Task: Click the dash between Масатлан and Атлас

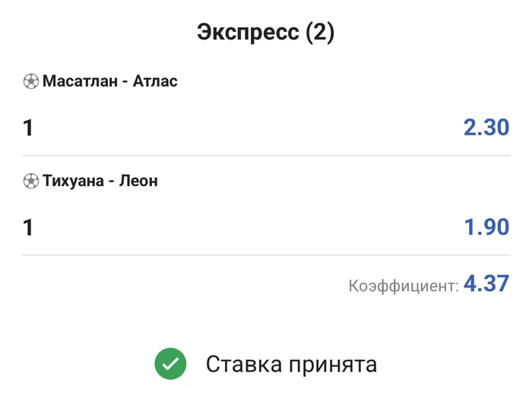Action: point(125,81)
